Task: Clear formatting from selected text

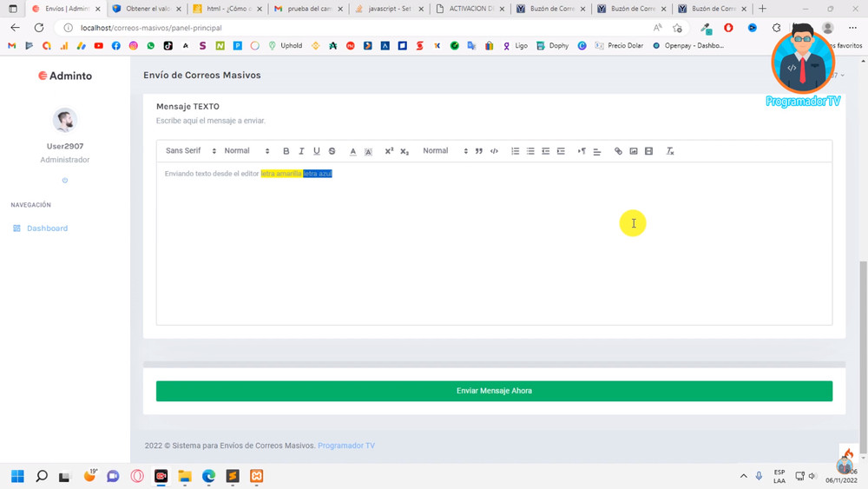Action: pos(670,151)
